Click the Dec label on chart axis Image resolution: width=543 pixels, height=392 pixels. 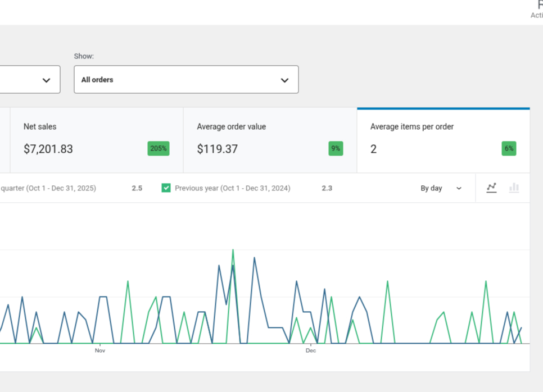point(310,350)
